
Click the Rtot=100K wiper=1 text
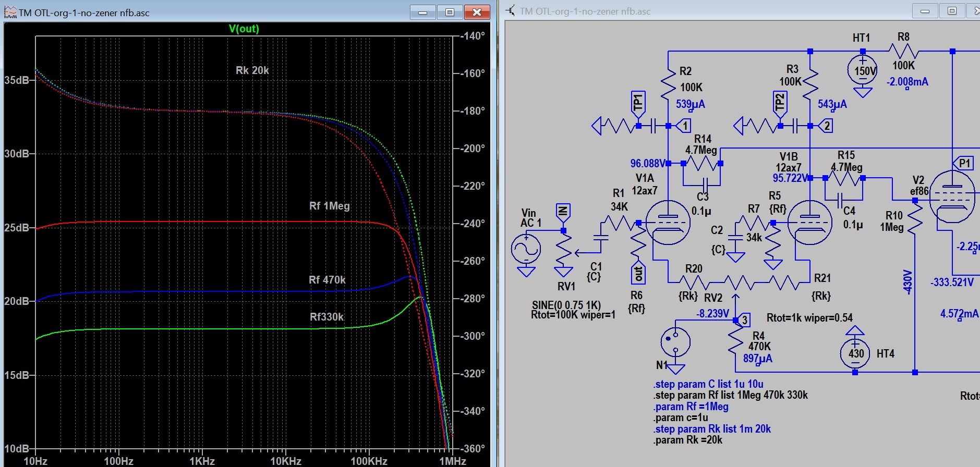click(573, 315)
